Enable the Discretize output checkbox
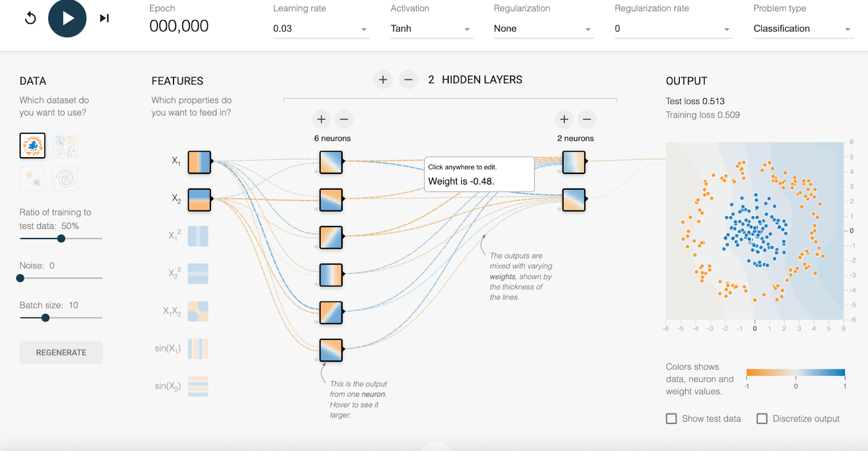868x451 pixels. pos(762,418)
